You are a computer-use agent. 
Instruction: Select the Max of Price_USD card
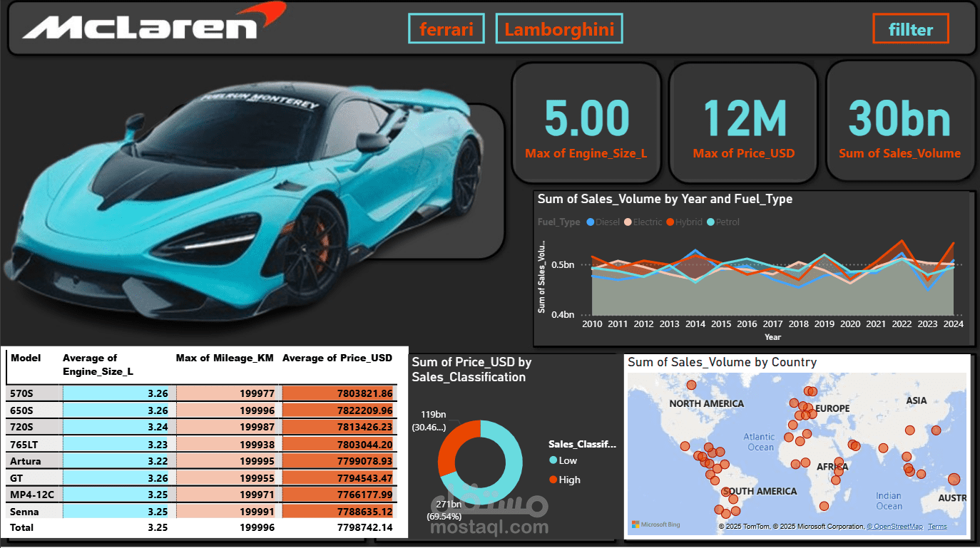tap(743, 123)
